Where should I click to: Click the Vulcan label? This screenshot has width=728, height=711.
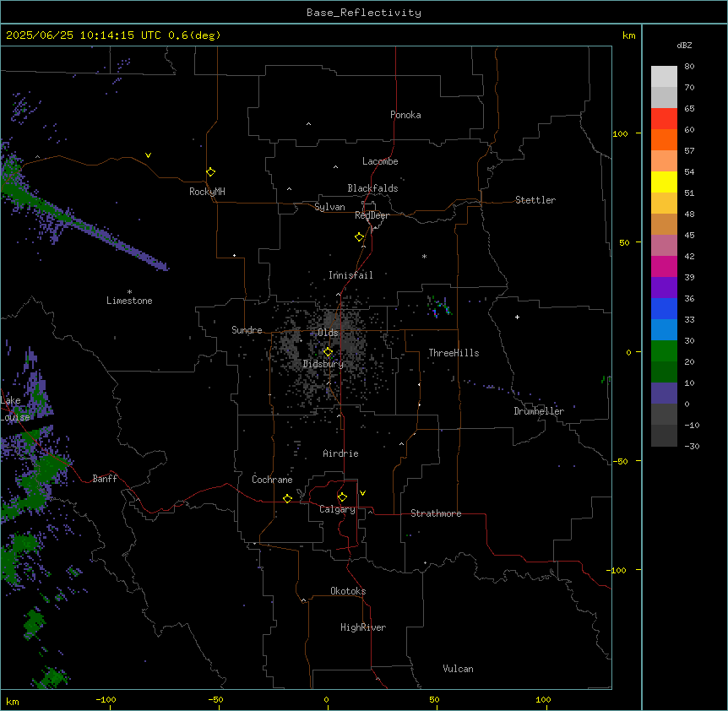point(458,669)
